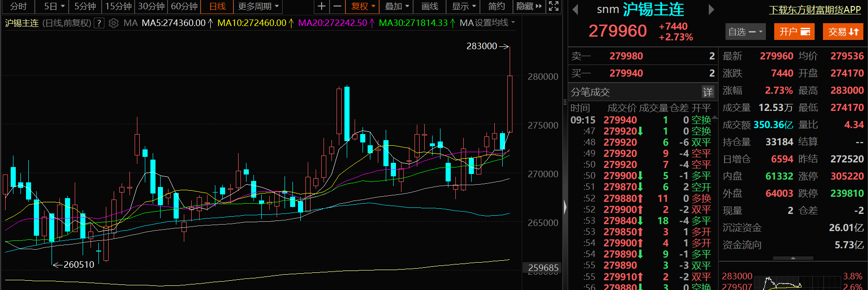Enter fullscreen chart mode
The height and width of the screenshot is (290, 868).
[x=553, y=6]
